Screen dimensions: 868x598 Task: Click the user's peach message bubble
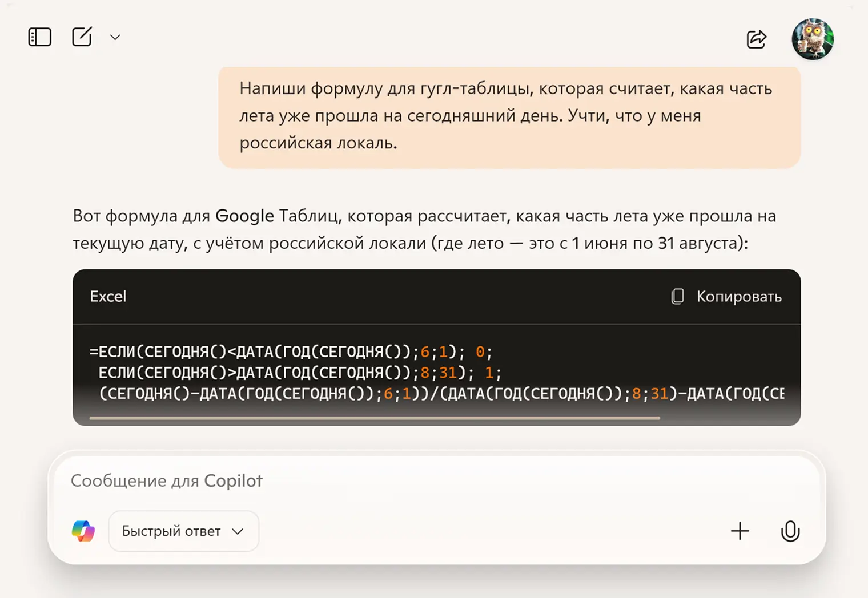[509, 116]
